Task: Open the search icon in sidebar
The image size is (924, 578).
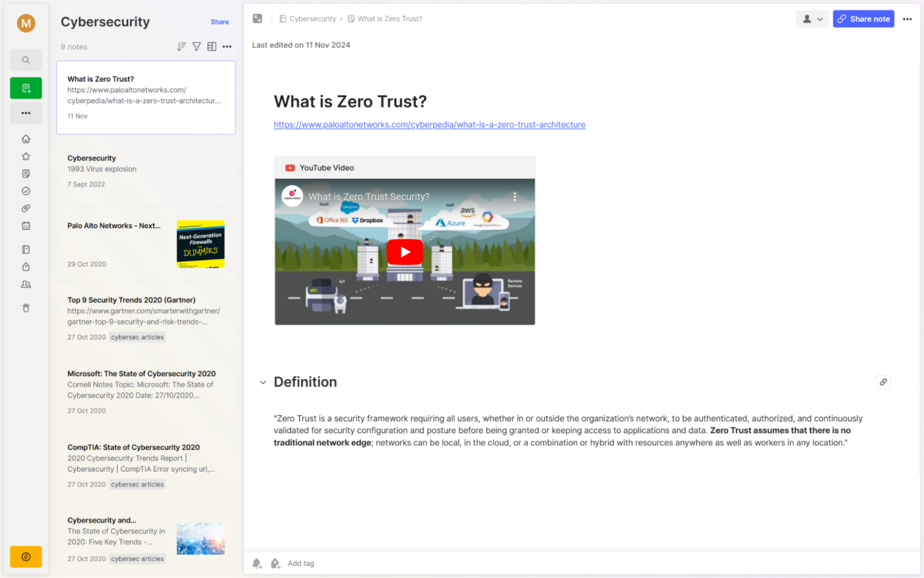Action: [x=26, y=60]
